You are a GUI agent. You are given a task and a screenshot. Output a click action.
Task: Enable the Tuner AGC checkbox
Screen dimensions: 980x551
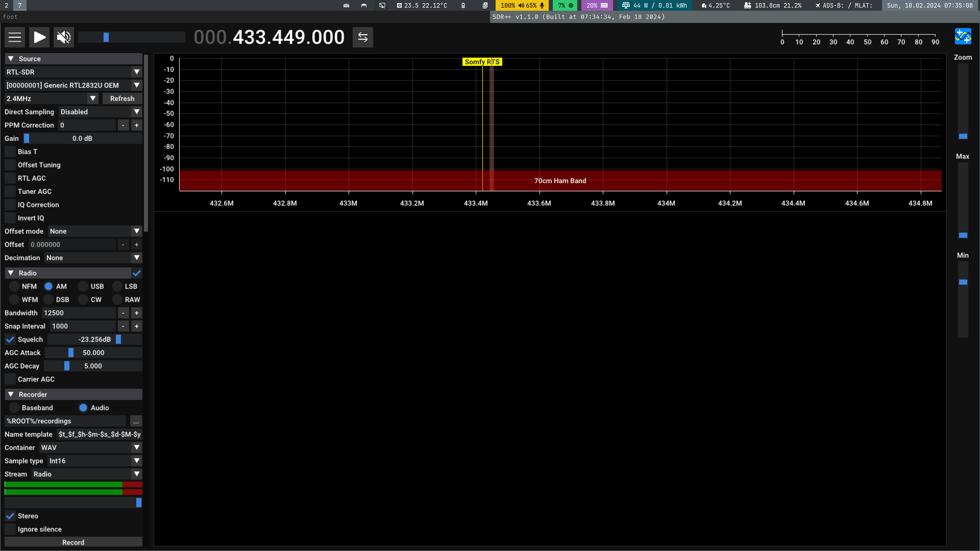pos(10,192)
